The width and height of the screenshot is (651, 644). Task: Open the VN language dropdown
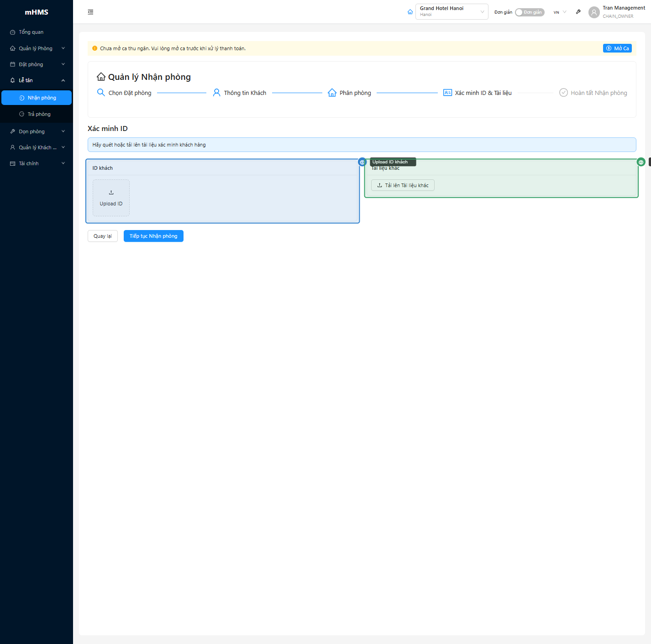[560, 12]
